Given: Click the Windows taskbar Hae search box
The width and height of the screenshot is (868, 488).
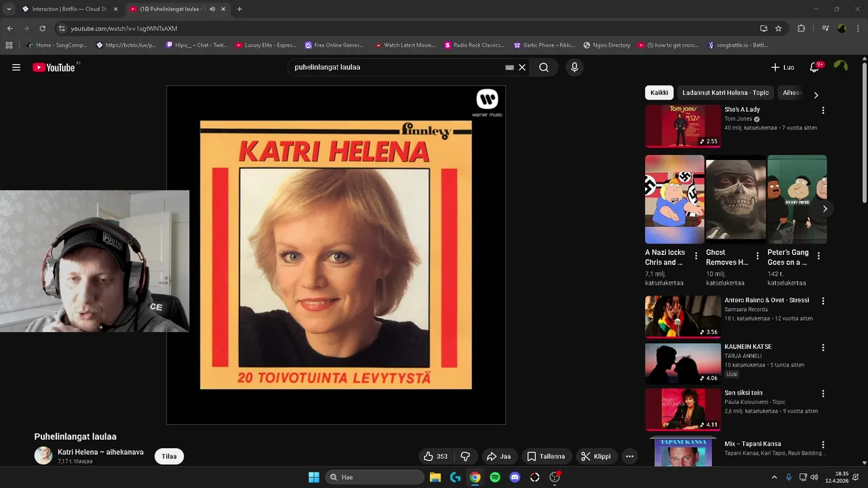Looking at the screenshot, I should pos(374,477).
